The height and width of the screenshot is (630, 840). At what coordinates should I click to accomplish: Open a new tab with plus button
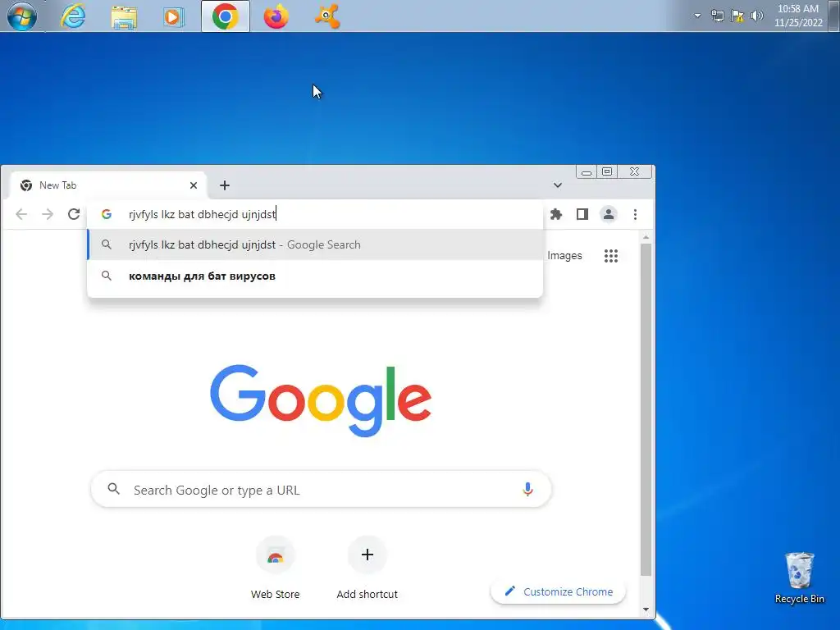point(225,185)
